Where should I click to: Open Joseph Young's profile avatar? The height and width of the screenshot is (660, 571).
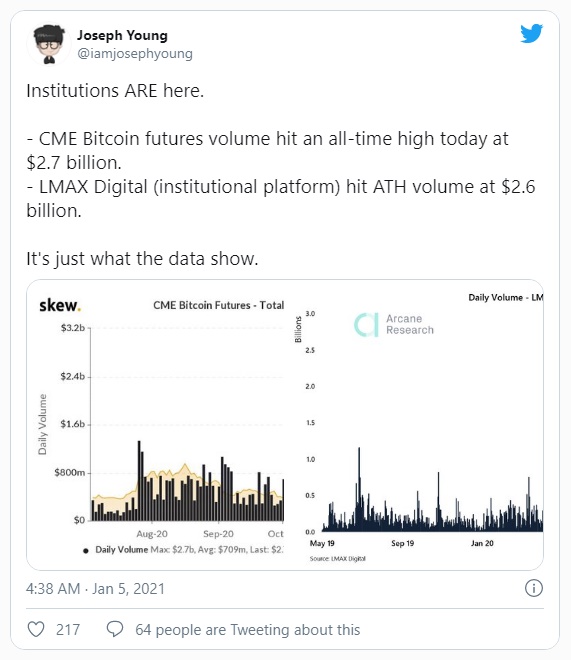49,44
